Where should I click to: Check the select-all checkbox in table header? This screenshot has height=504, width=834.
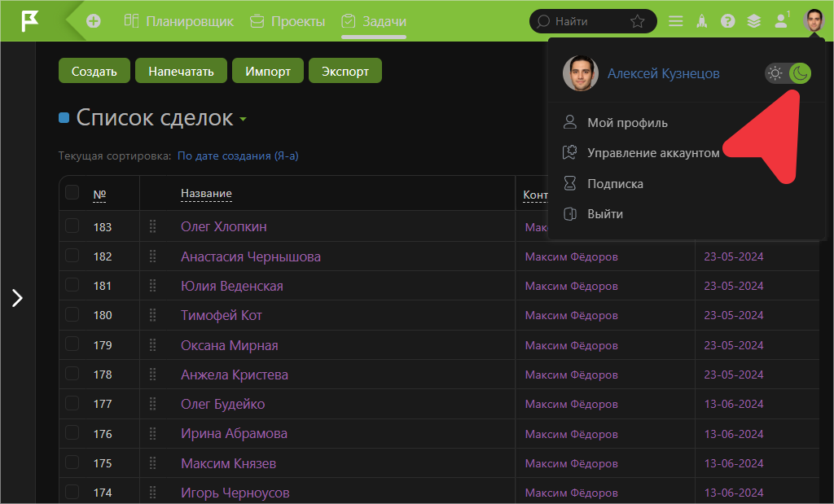[72, 193]
